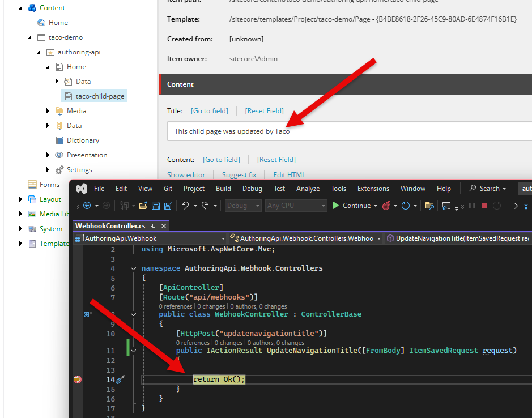
Task: Open the Any CPU platform dropdown
Action: pos(296,206)
